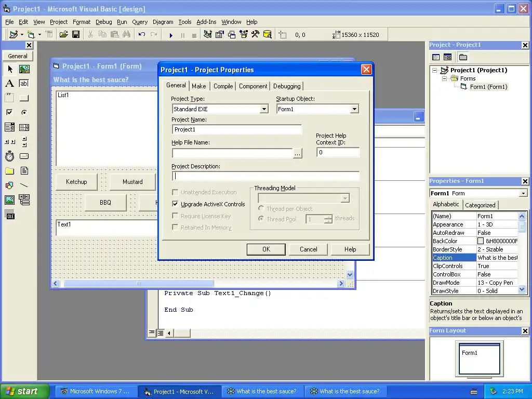Viewport: 532px width, 399px height.
Task: Switch to the Component tab
Action: 253,86
